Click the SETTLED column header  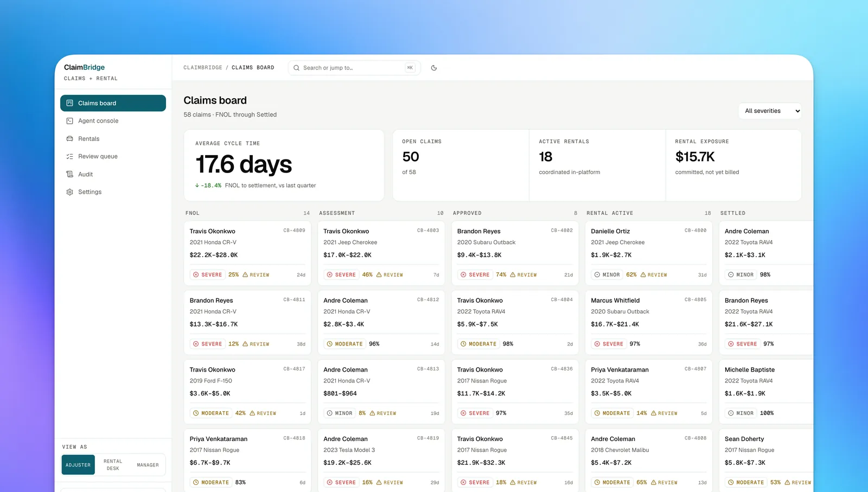point(733,213)
